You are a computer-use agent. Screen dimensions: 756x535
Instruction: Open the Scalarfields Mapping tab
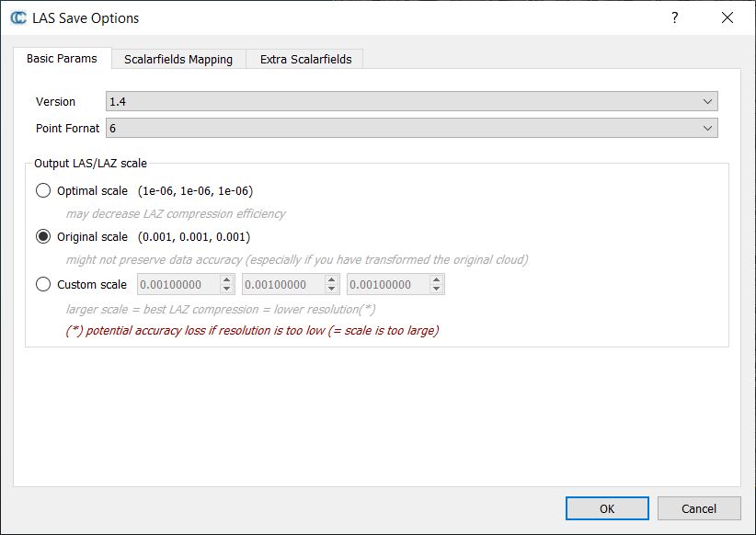tap(178, 59)
